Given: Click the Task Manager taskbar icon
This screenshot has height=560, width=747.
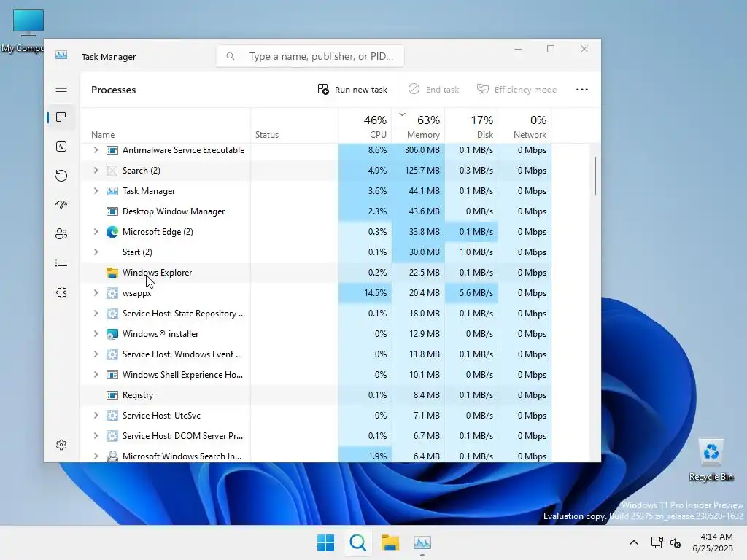Looking at the screenshot, I should tap(422, 542).
